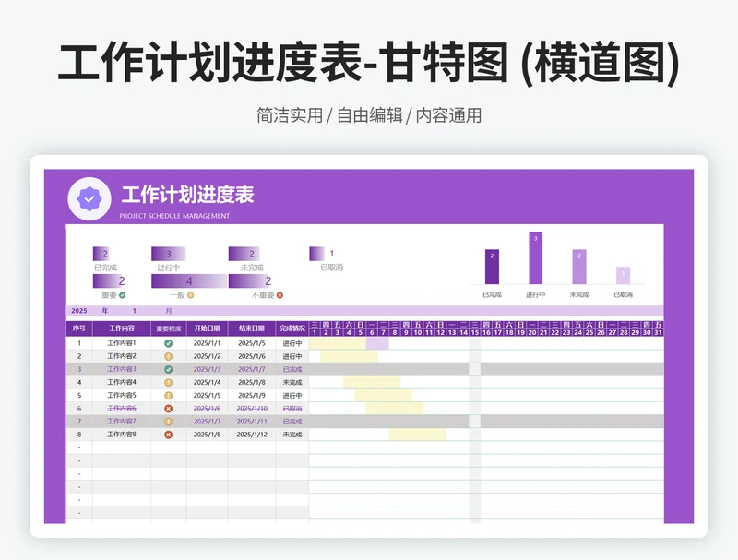The image size is (738, 560).
Task: Click the 序号 column header
Action: 79,328
